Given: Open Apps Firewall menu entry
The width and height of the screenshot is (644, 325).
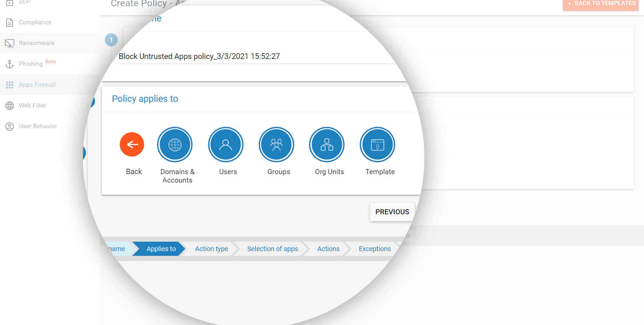Looking at the screenshot, I should point(50,84).
